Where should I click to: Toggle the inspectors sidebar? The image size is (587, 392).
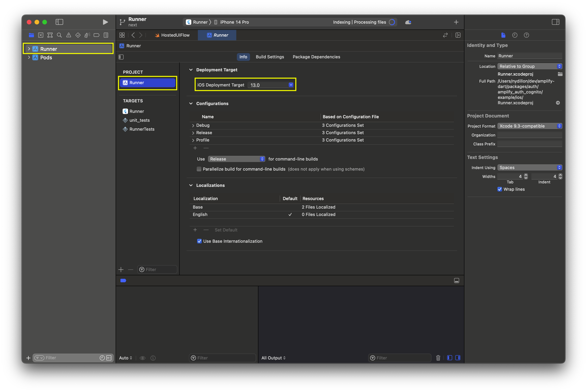pyautogui.click(x=555, y=22)
